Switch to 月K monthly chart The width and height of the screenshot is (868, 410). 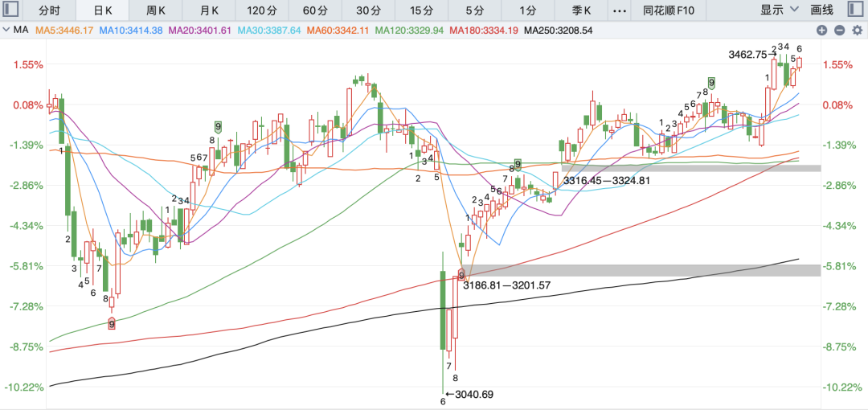(209, 10)
